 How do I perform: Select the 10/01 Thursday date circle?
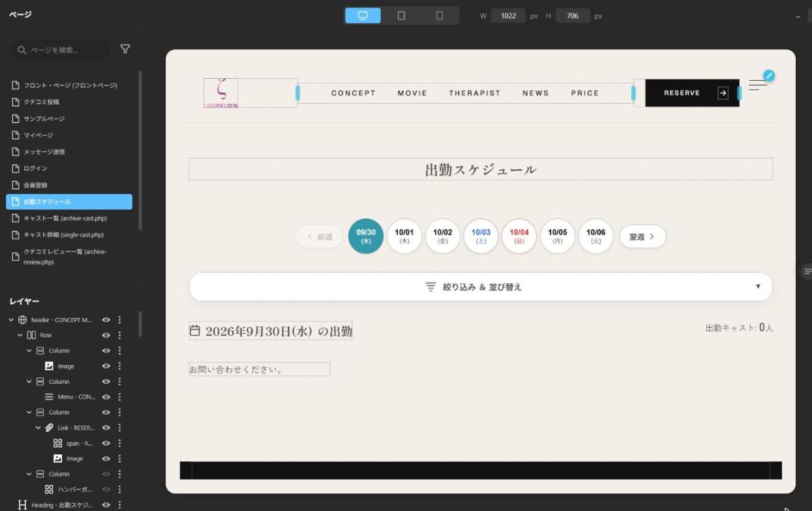(x=404, y=236)
